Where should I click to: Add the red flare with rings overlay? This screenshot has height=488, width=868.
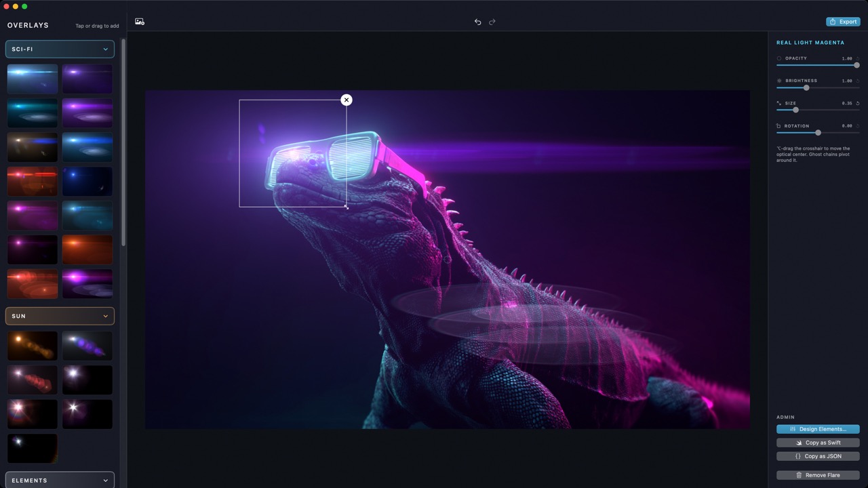pyautogui.click(x=33, y=283)
